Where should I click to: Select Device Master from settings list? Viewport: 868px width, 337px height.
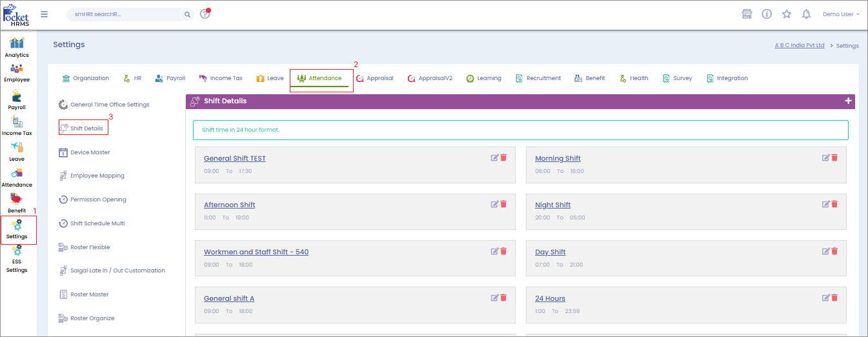click(x=90, y=152)
